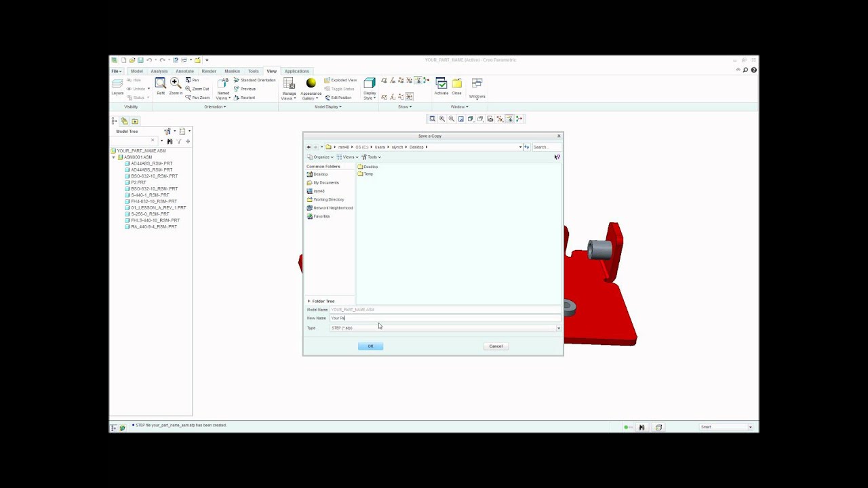
Task: Click the Refit icon in graphics toolbar
Action: [433, 119]
